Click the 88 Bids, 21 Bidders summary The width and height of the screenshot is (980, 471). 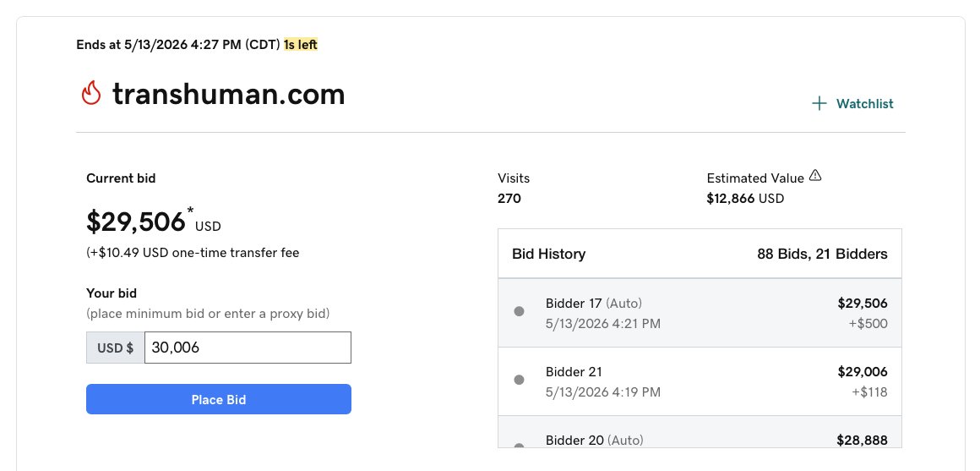tap(822, 254)
